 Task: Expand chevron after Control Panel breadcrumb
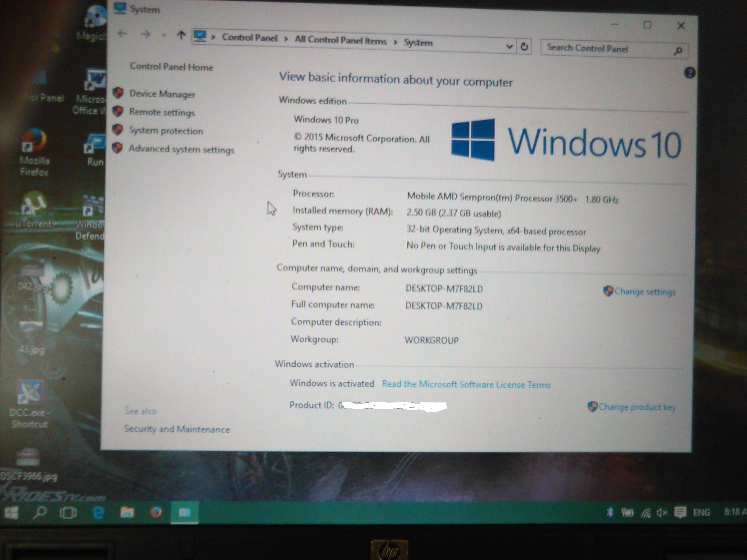tap(286, 39)
